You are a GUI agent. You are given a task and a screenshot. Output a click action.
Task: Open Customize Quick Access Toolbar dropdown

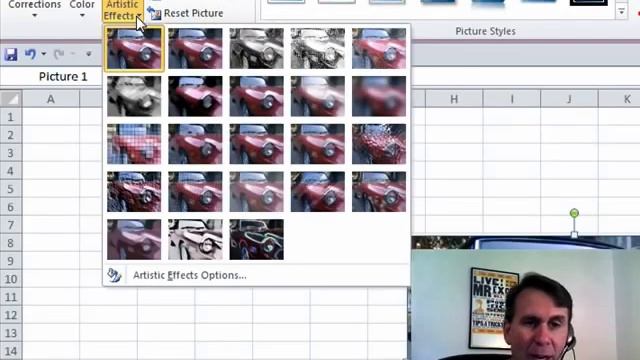(x=89, y=54)
